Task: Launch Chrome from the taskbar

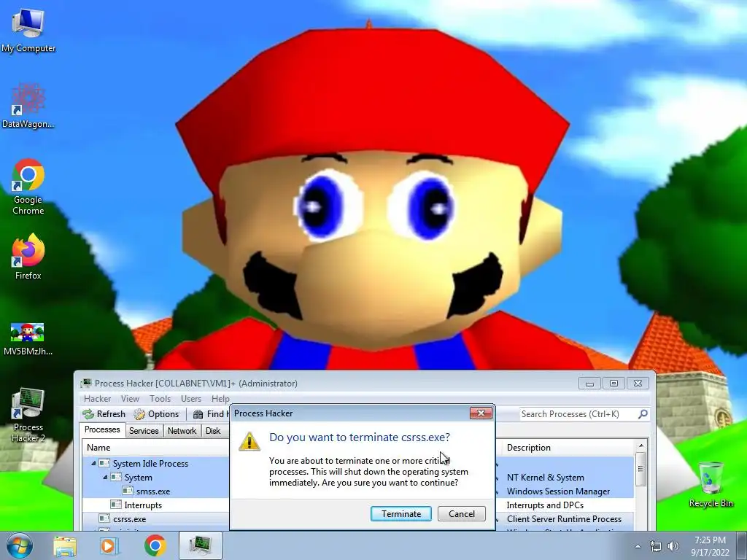Action: pos(155,545)
